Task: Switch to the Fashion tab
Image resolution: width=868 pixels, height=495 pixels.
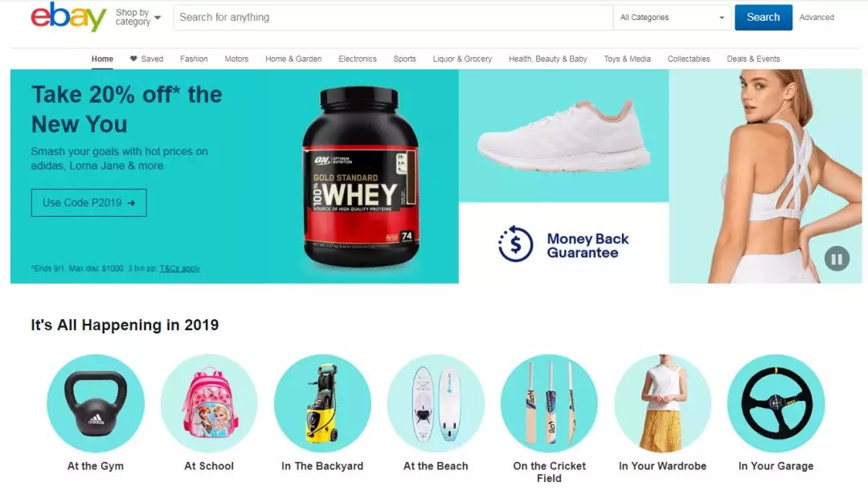Action: pos(194,59)
